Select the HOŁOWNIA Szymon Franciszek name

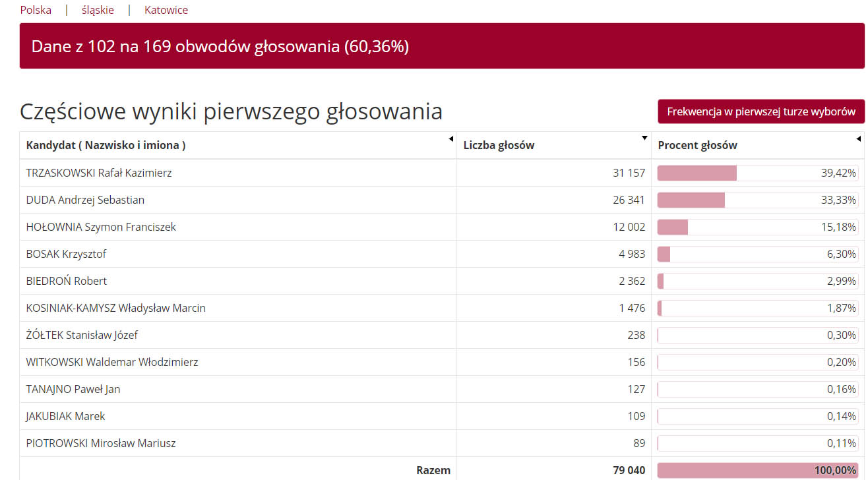pyautogui.click(x=101, y=227)
